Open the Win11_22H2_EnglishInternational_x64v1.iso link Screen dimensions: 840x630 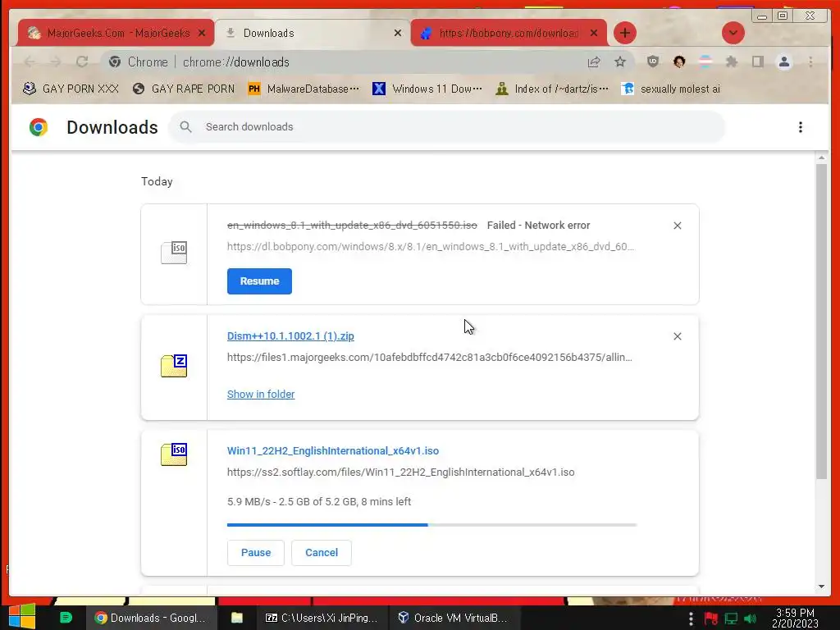[x=333, y=451]
